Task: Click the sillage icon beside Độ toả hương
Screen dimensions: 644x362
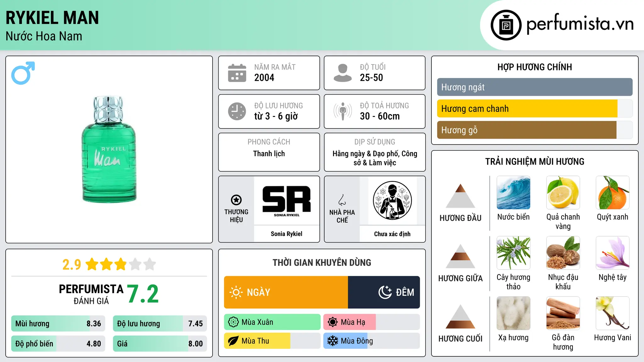Action: coord(342,111)
